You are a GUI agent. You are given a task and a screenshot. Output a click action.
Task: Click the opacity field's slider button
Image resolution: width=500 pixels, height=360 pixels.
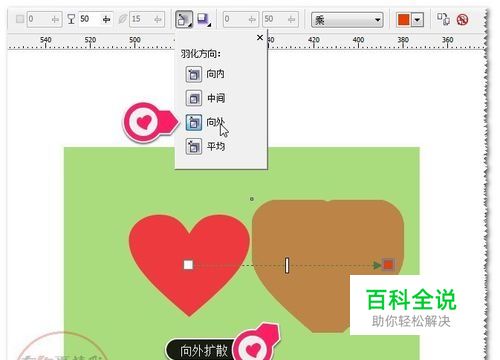pos(107,19)
